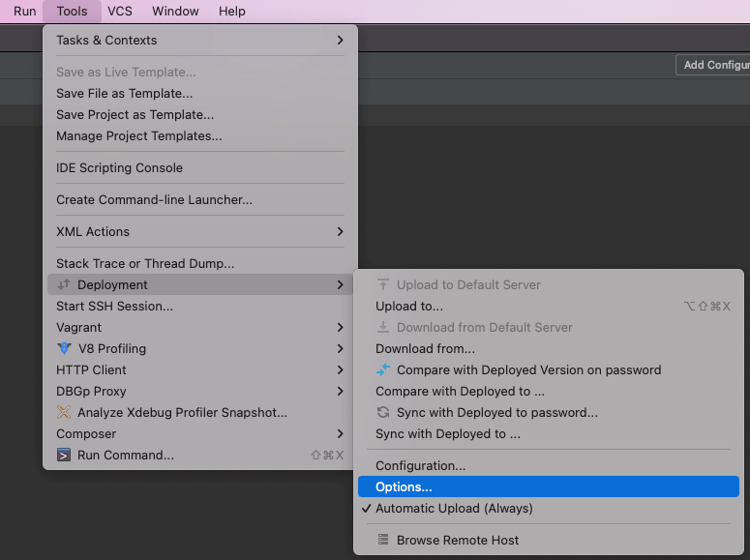Choose Configuration... from Deployment submenu
This screenshot has width=750, height=560.
420,466
